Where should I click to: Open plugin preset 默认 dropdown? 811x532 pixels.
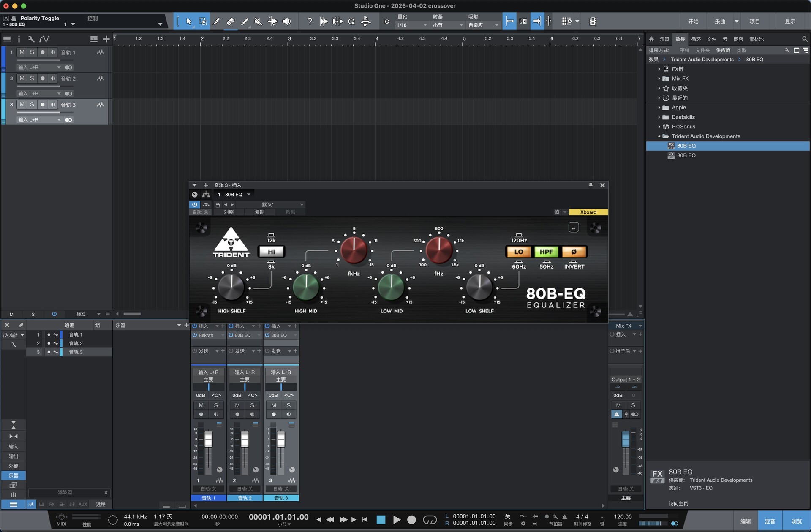tap(271, 204)
